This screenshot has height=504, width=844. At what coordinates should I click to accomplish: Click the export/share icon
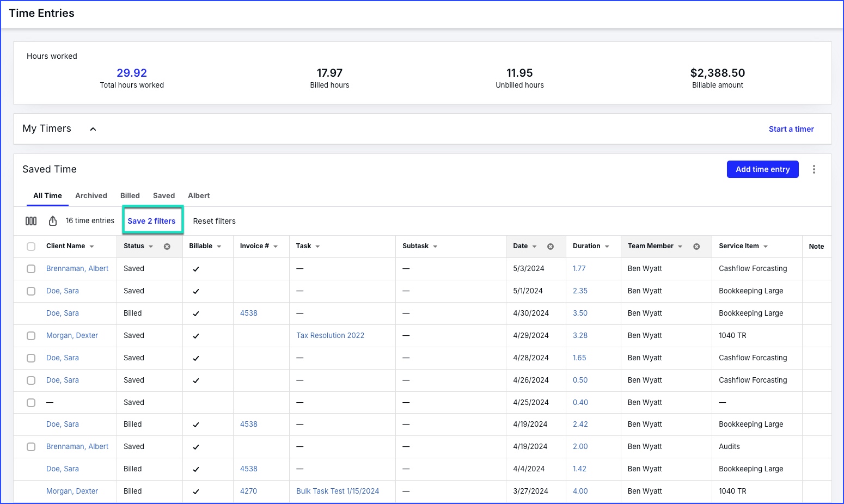tap(53, 221)
